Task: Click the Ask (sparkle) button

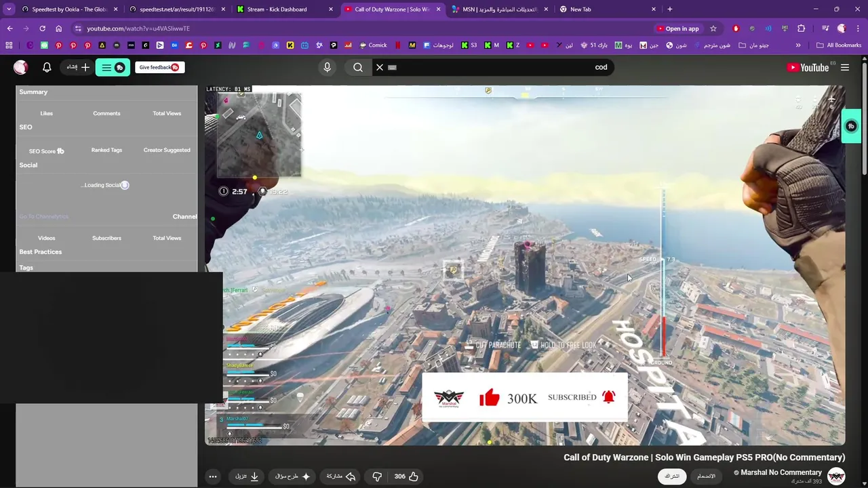Action: 292,476
